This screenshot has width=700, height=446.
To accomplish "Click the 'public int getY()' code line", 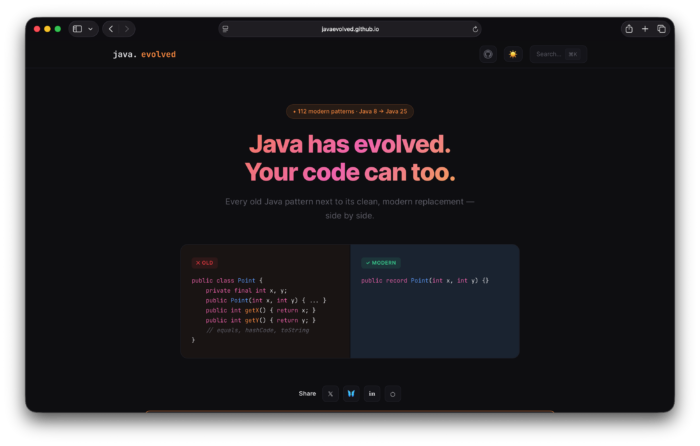I will point(261,321).
